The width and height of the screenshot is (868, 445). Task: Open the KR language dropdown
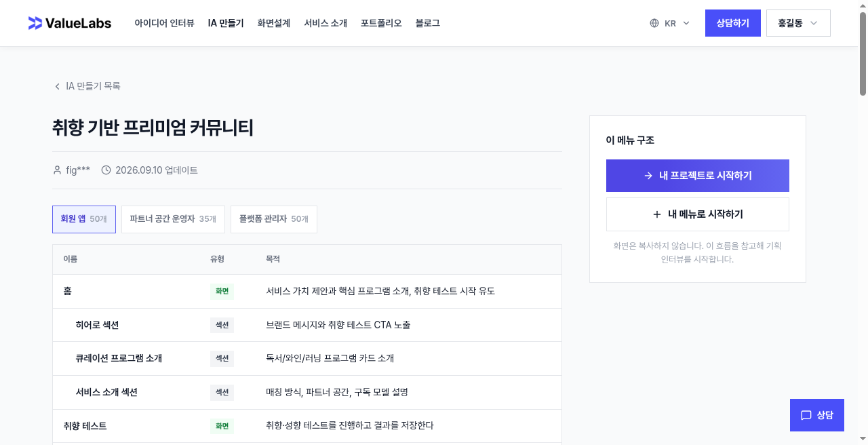point(669,23)
